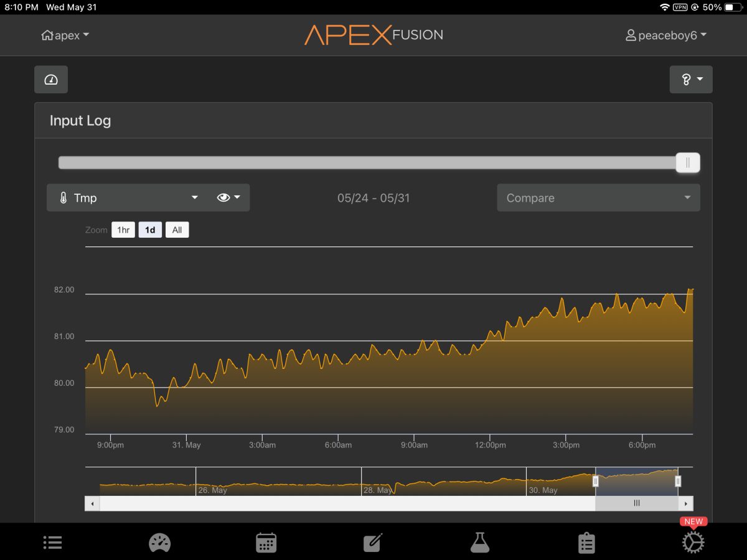Click the WiFi status icon

[x=665, y=7]
